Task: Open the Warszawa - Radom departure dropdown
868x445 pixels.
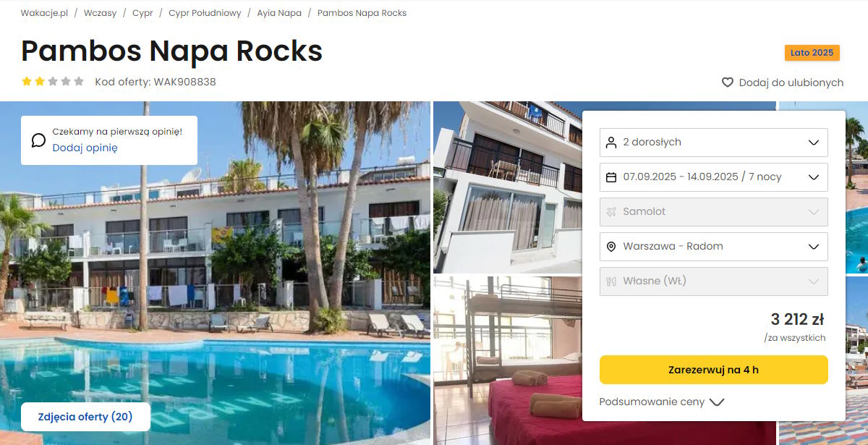Action: (714, 247)
